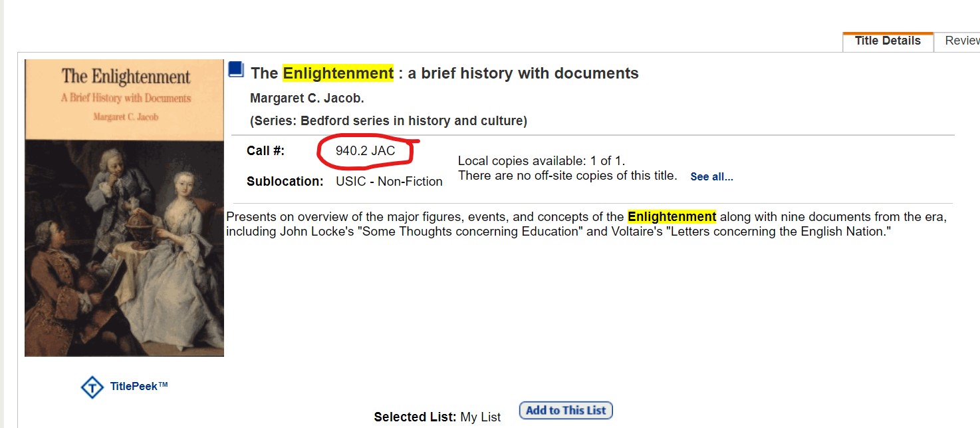The height and width of the screenshot is (428, 980).
Task: Click highlighted Enlightenment word in the description
Action: (x=672, y=217)
